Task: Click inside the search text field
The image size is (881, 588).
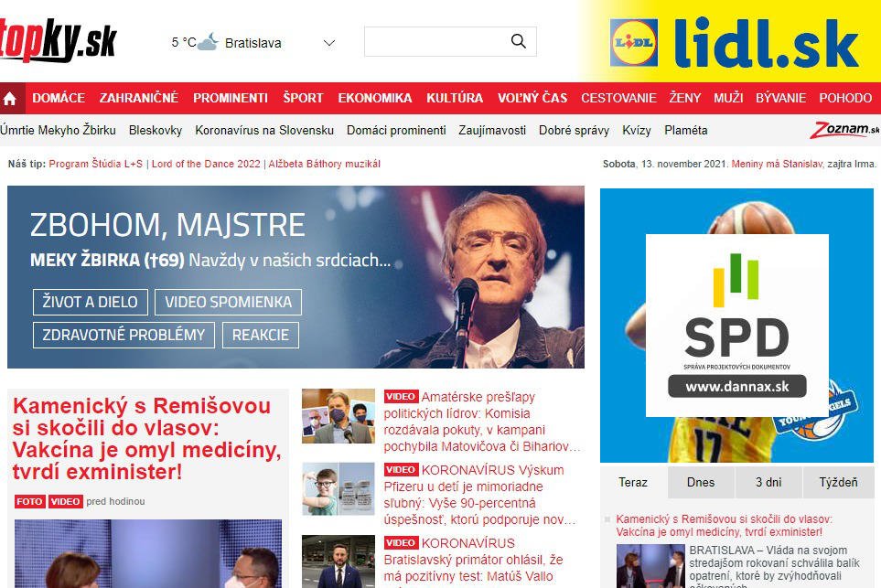Action: (436, 41)
